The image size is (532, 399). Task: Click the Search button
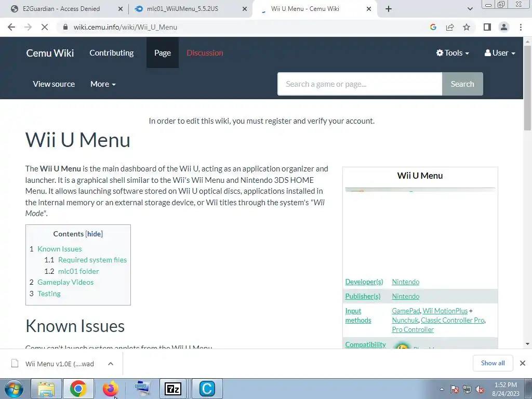(462, 84)
